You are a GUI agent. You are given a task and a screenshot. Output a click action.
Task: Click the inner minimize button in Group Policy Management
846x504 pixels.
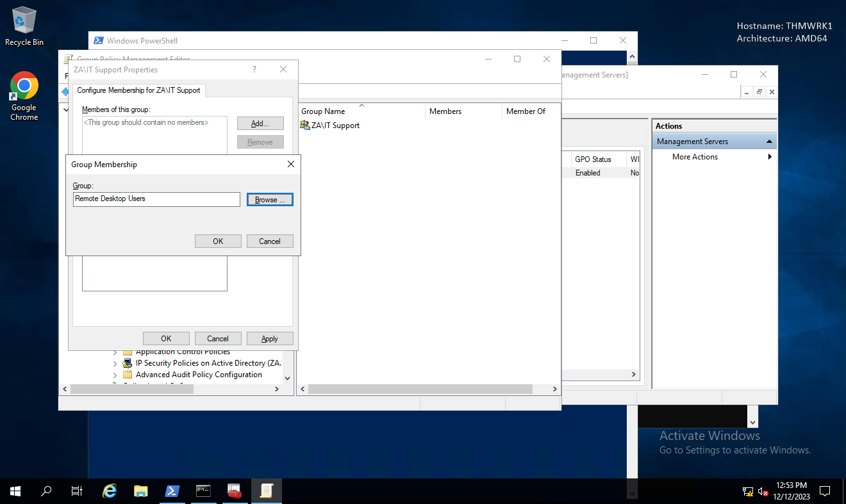point(747,92)
